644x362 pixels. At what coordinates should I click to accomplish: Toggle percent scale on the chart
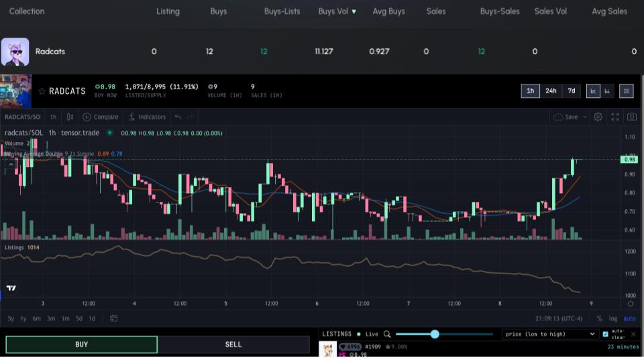point(599,318)
